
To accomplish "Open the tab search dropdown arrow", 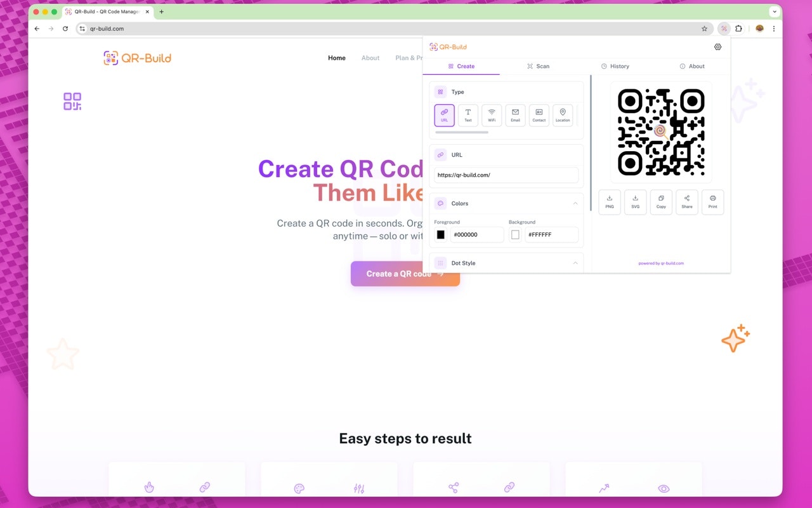I will tap(775, 11).
